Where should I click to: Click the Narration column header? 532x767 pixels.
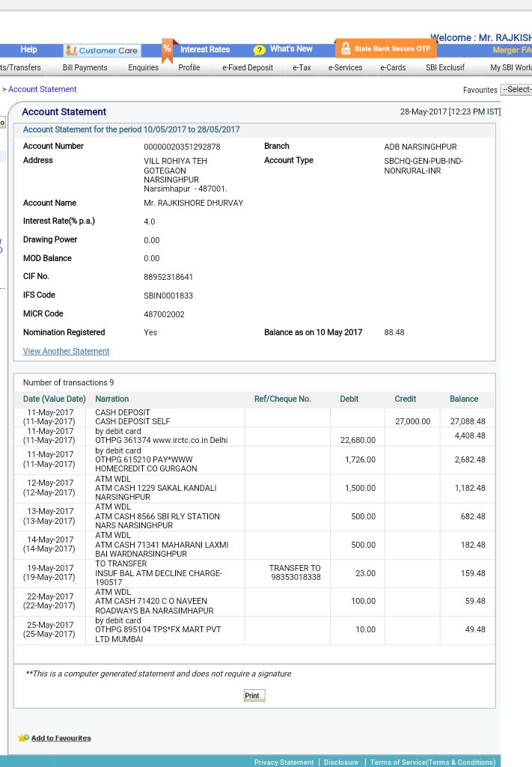[x=112, y=399]
